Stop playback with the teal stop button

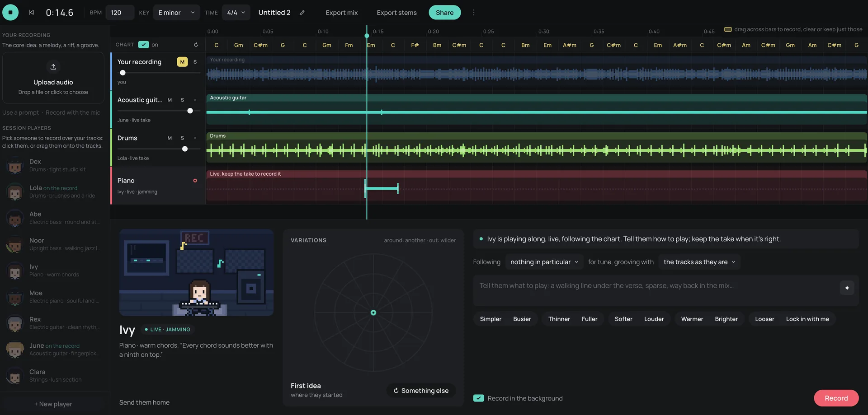[x=10, y=12]
